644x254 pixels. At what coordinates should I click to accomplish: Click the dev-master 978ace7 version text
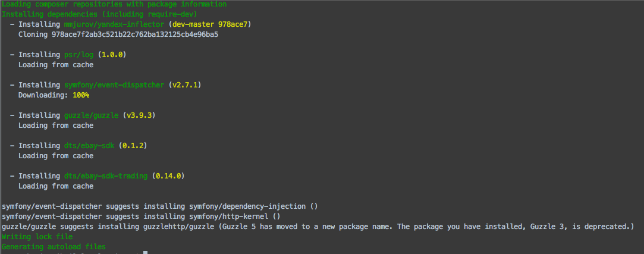[210, 24]
